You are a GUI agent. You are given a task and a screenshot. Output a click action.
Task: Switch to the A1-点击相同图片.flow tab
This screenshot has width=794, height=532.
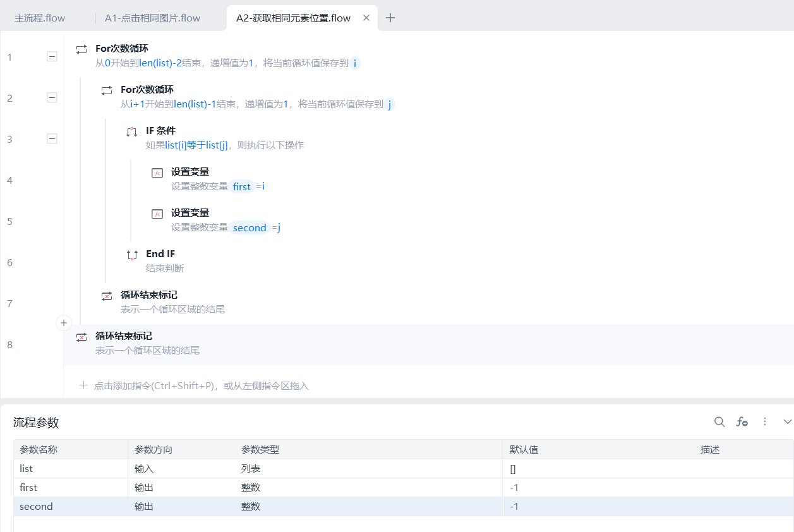(152, 18)
